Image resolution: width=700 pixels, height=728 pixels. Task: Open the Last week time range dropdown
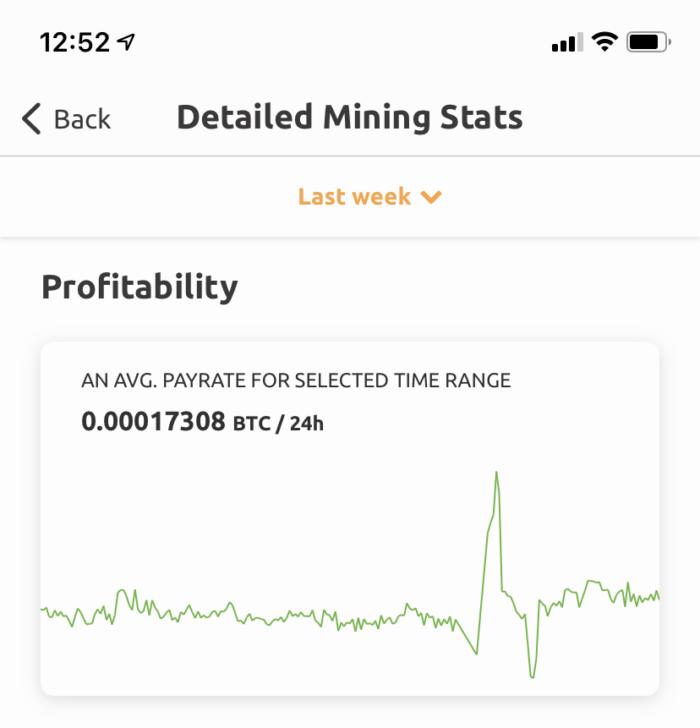[355, 197]
